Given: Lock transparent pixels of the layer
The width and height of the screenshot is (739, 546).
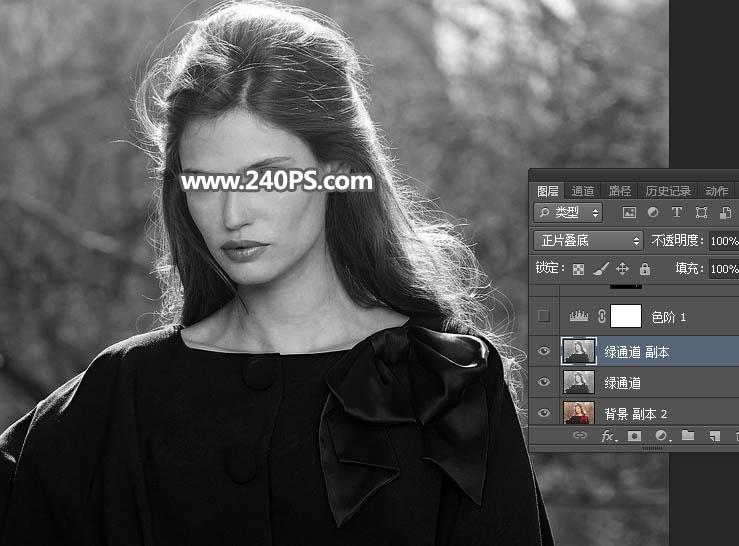Looking at the screenshot, I should 578,269.
